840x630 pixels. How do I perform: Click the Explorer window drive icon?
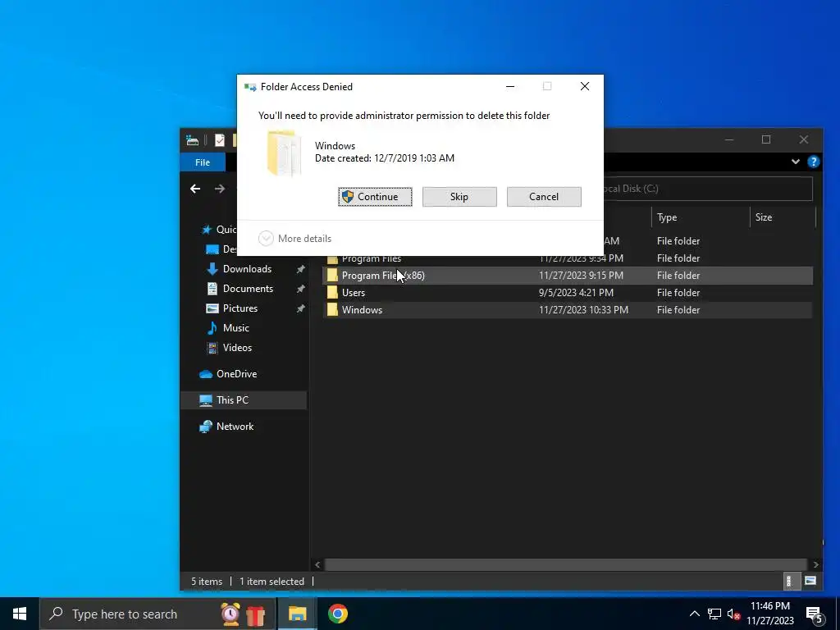coord(192,140)
